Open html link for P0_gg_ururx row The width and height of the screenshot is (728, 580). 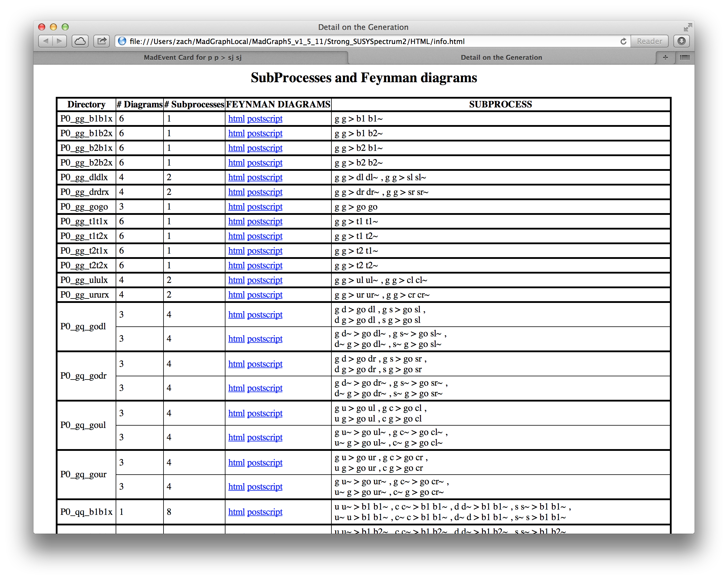point(236,295)
